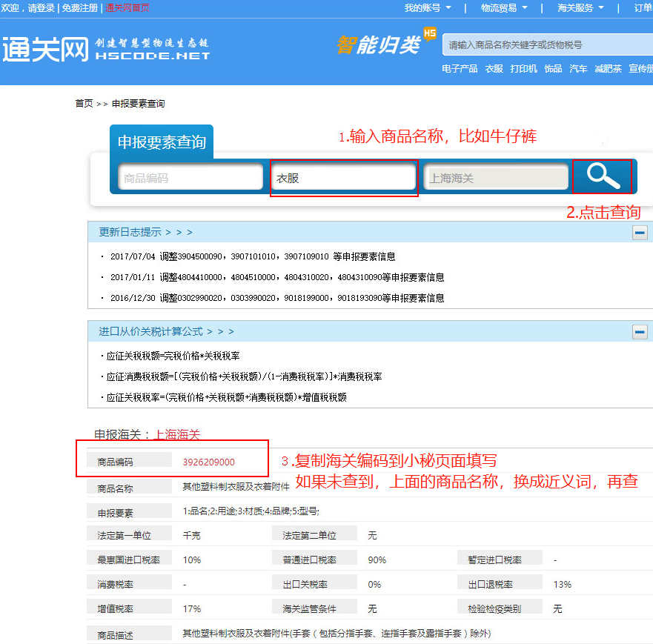
Task: Click the product name field containing 衣服
Action: [x=344, y=177]
